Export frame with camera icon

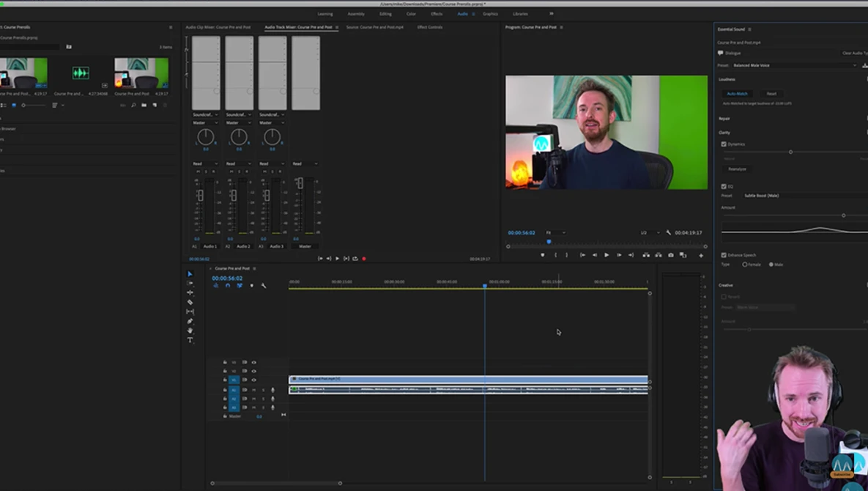click(671, 255)
